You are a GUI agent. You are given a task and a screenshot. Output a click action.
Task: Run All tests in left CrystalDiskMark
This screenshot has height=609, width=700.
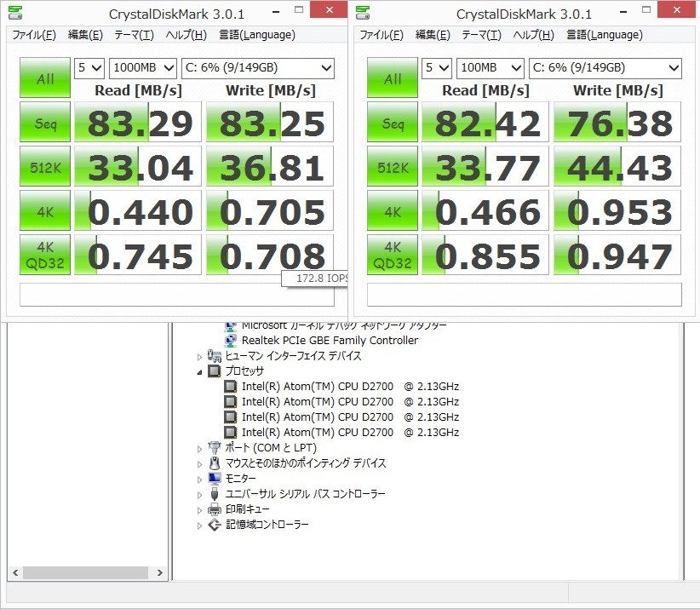[45, 78]
